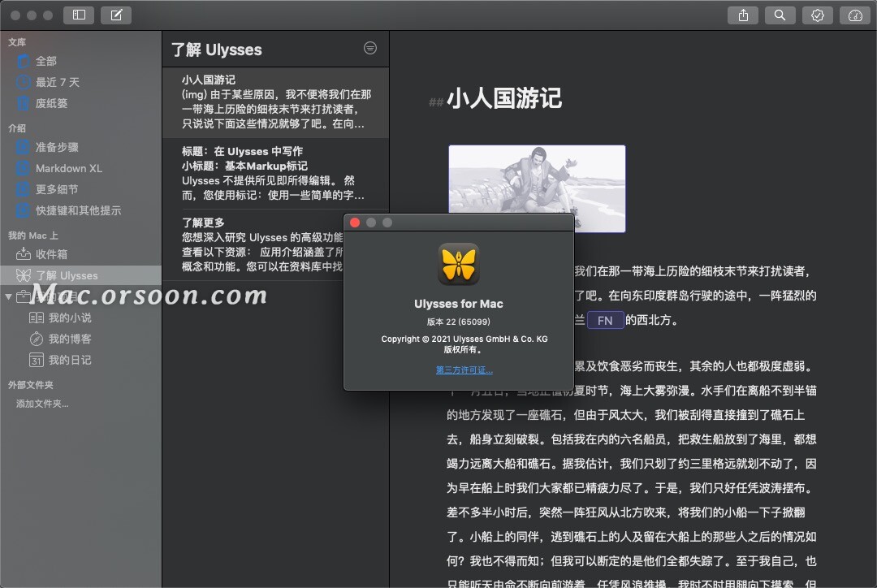Screen dimensions: 877x588
Task: Close the About Ulysses dialog
Action: pyautogui.click(x=355, y=223)
